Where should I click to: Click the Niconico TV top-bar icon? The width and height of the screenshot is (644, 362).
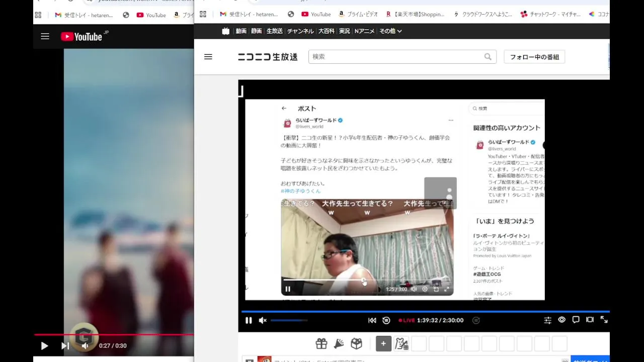point(226,31)
